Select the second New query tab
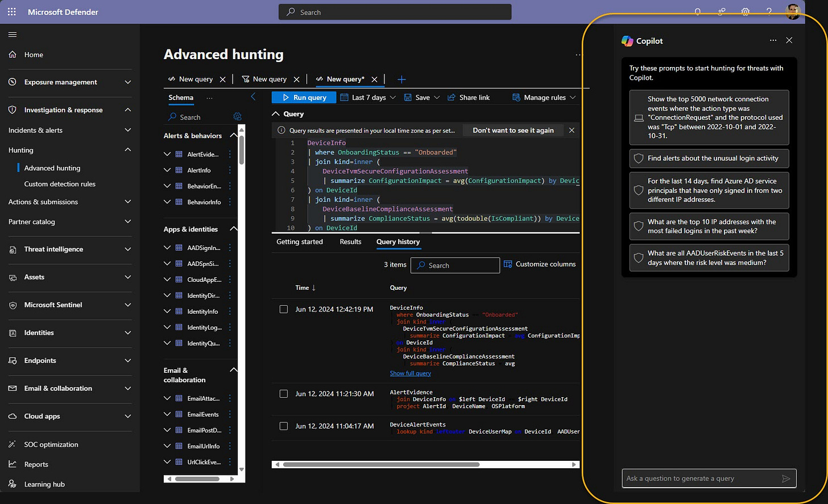The image size is (828, 504). pyautogui.click(x=270, y=80)
